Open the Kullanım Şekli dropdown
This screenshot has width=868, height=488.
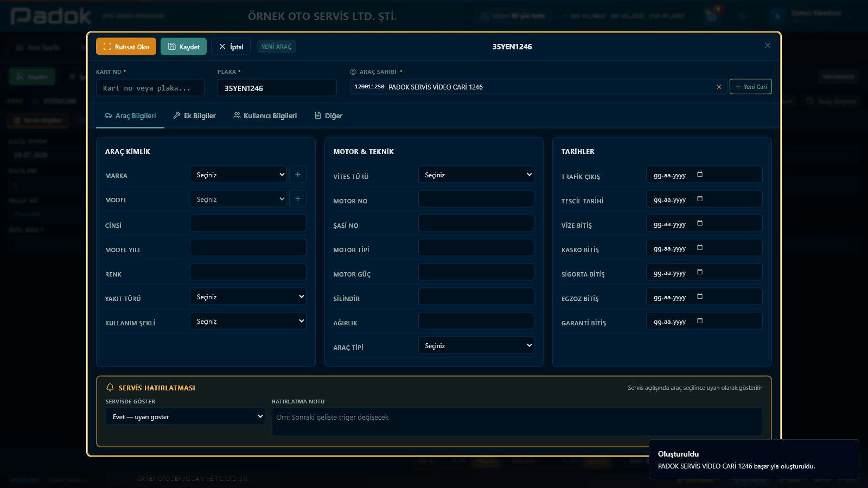(248, 321)
